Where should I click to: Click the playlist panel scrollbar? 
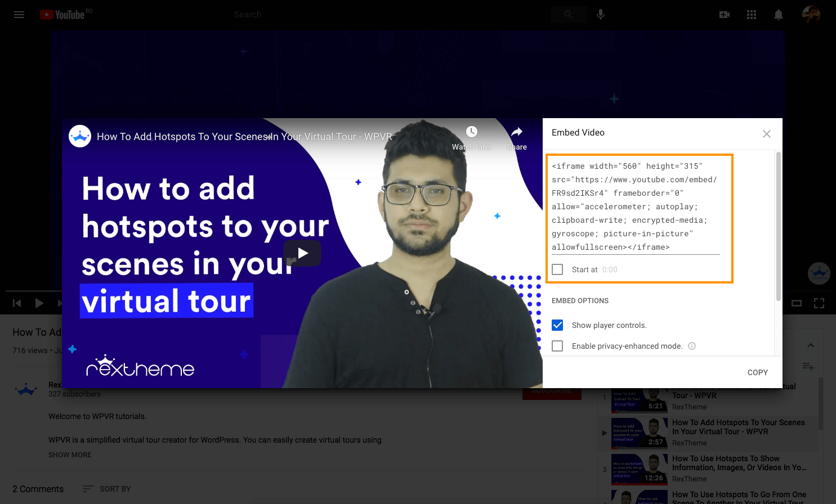point(821,403)
